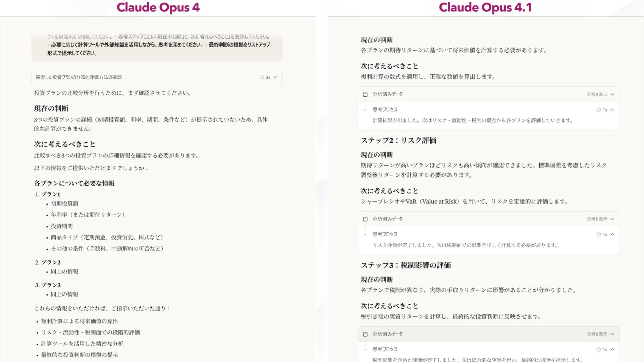Viewport: 644px width, 362px height.
Task: Click the analyzed-data icon beside first 分析済みデータ header
Action: (365, 94)
